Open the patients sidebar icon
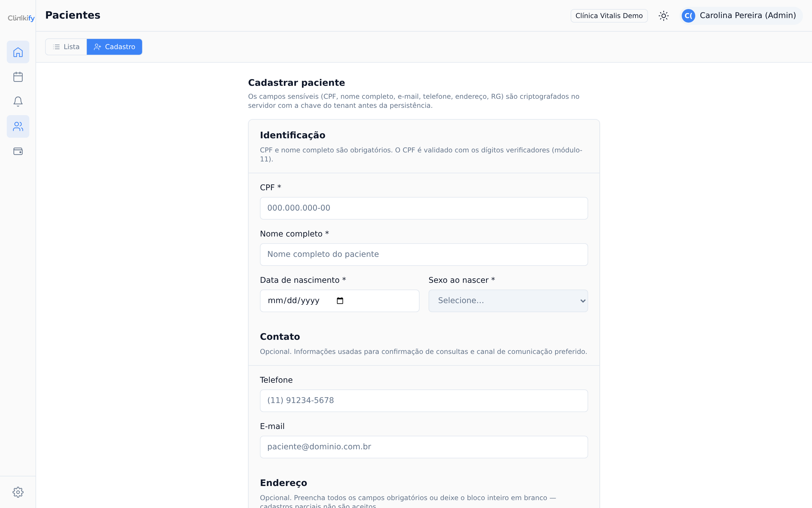Viewport: 812px width, 508px height. click(18, 126)
